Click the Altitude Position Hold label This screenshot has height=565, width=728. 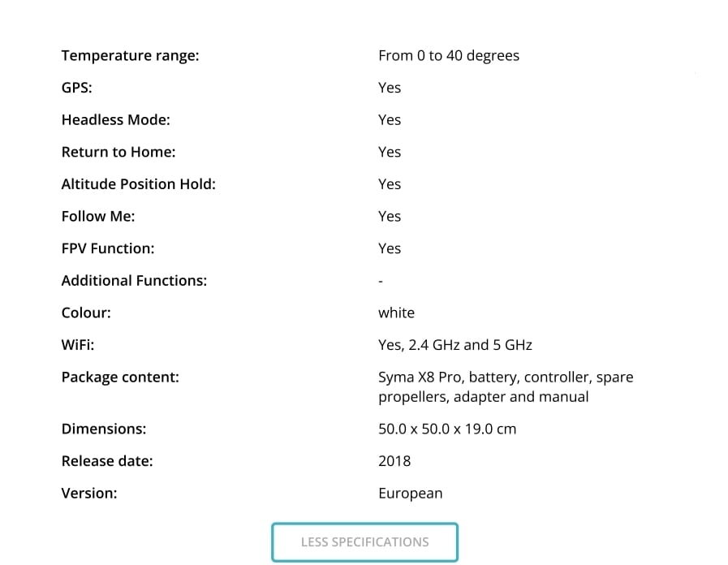[138, 184]
